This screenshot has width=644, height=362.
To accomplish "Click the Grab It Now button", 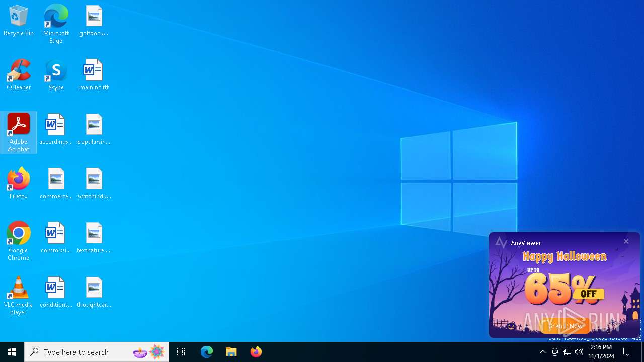I will coord(565,326).
